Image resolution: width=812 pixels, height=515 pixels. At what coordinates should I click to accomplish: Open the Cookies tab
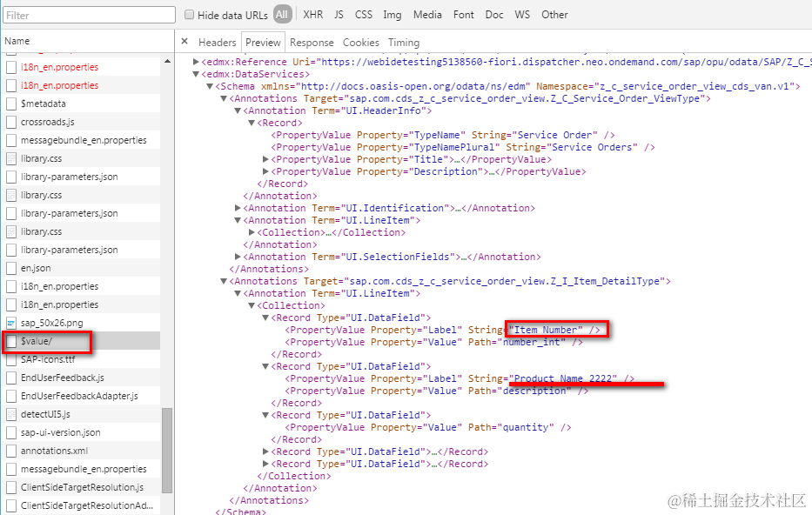360,43
